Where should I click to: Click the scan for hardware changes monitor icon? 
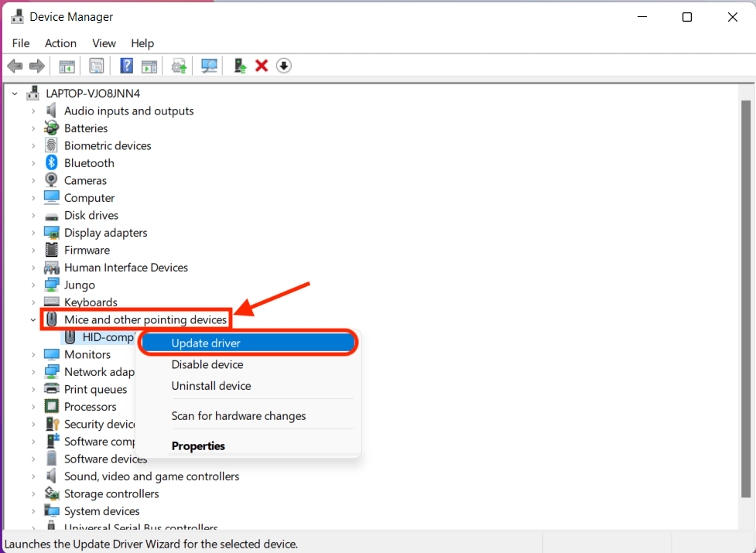pyautogui.click(x=209, y=66)
